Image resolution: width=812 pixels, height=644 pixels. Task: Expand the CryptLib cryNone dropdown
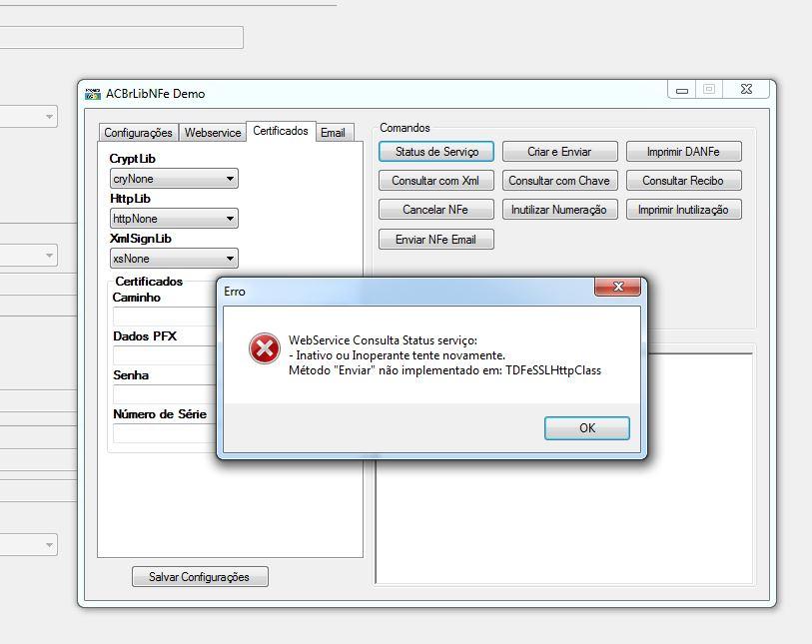click(x=174, y=179)
